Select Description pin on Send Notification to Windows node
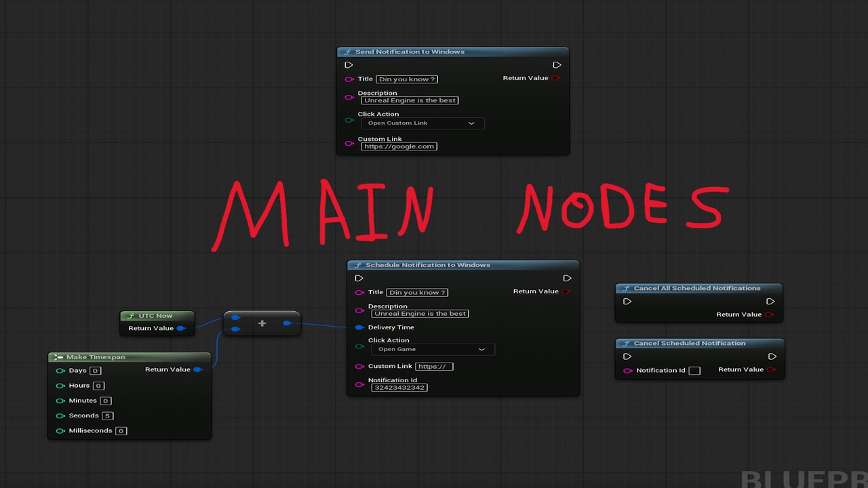This screenshot has height=488, width=868. [x=349, y=97]
